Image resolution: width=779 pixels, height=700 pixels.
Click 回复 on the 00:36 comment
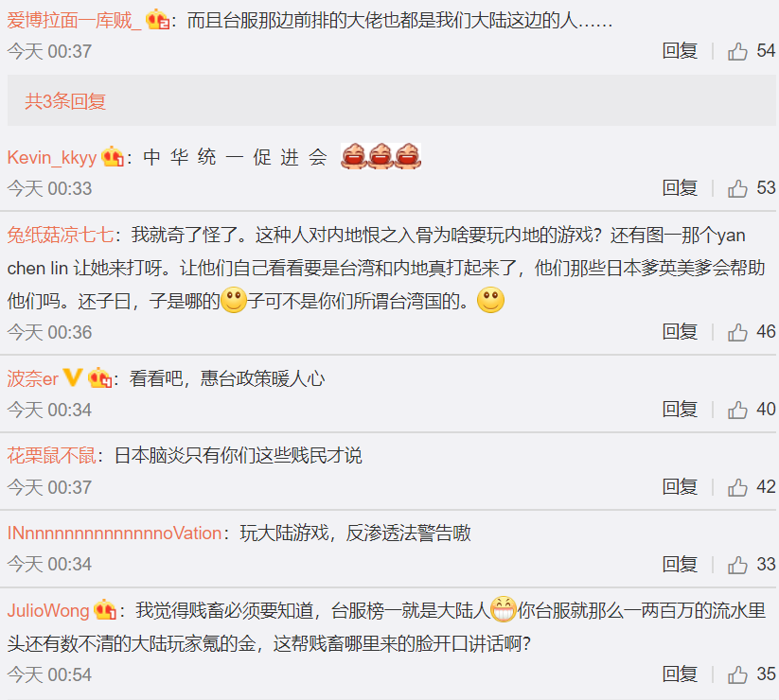tap(680, 332)
